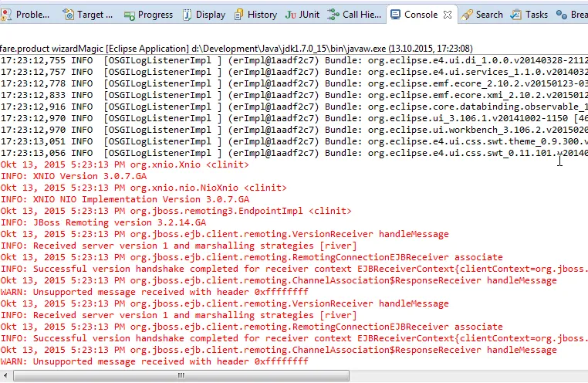Screen dimensions: 588x383
Task: Click the log line stamped 17:23:13,056
Action: pyautogui.click(x=294, y=154)
